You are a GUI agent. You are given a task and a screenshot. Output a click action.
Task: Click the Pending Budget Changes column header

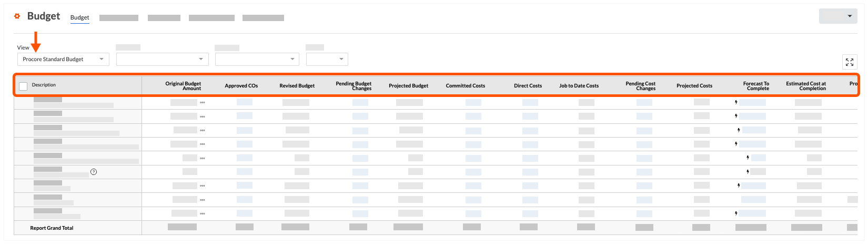click(354, 86)
